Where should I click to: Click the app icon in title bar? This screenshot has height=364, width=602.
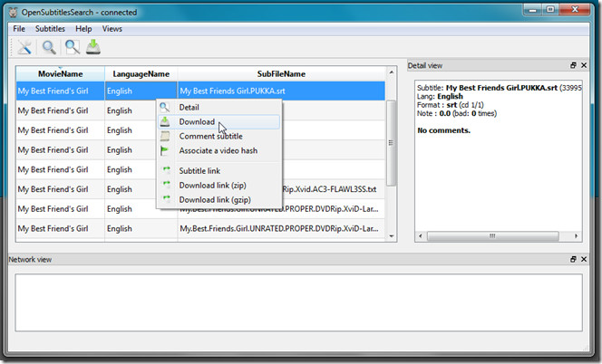click(14, 13)
